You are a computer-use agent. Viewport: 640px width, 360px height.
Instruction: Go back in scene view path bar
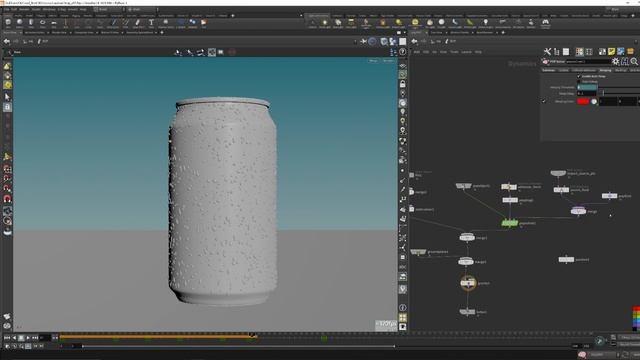pos(7,41)
